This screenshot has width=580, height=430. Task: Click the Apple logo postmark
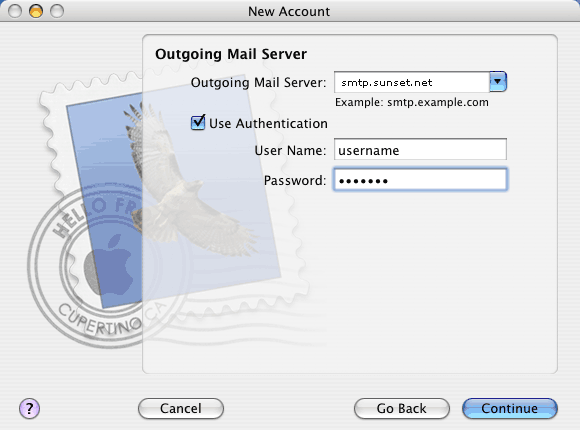pyautogui.click(x=109, y=265)
